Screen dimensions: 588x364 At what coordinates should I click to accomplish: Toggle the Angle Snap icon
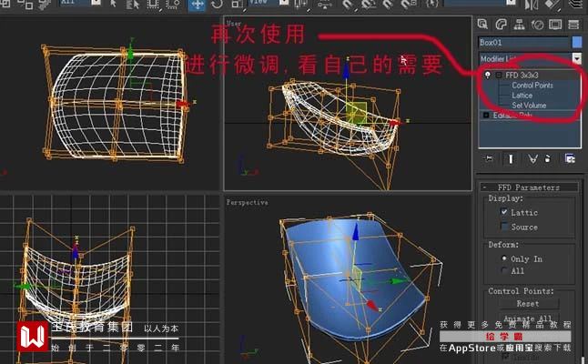point(369,5)
